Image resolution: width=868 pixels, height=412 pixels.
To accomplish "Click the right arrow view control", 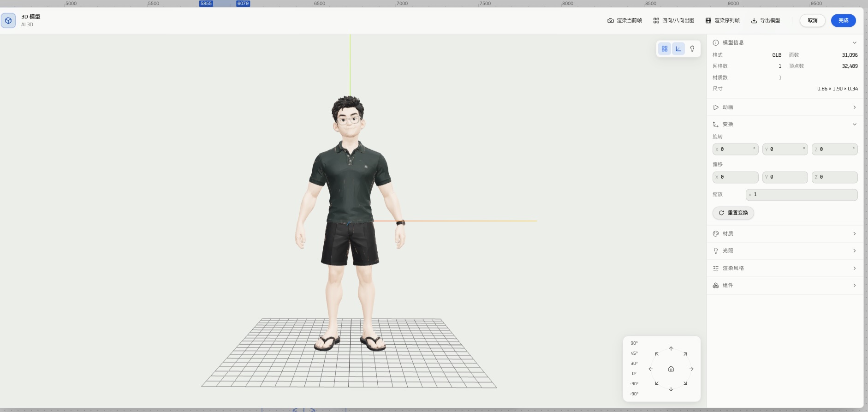I will tap(691, 369).
